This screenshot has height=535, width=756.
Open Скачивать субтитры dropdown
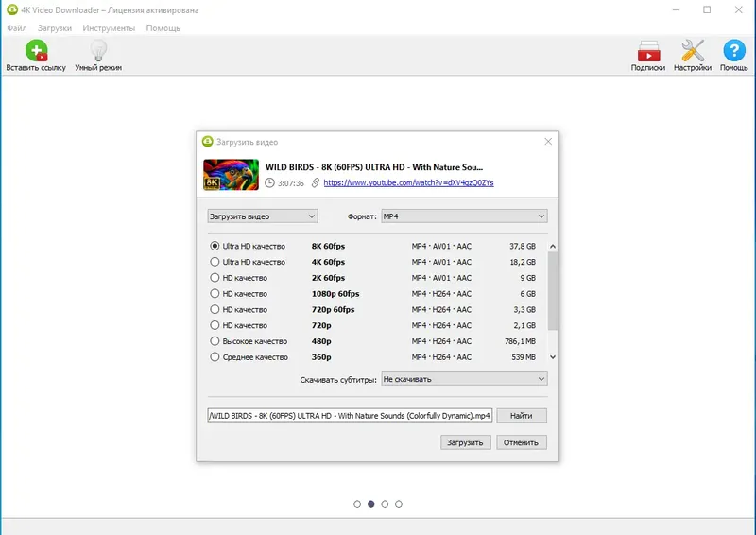(464, 379)
